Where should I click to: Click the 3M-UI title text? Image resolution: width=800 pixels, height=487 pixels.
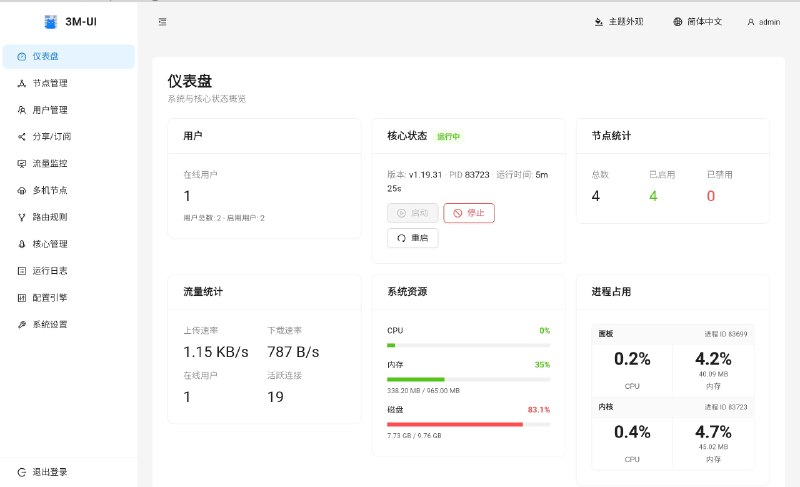[81, 22]
